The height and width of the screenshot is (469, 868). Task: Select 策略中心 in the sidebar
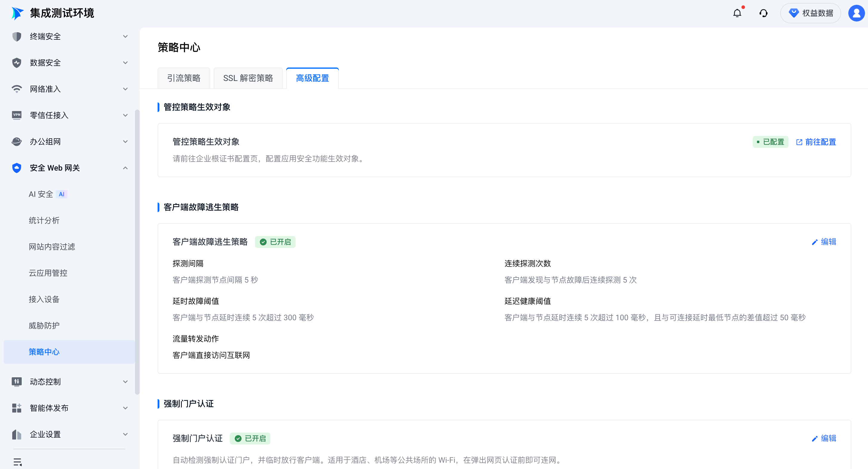click(69, 352)
